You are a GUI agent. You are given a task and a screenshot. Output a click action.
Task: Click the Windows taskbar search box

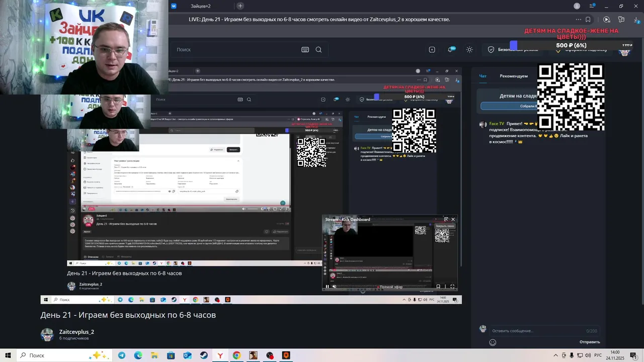point(64,355)
